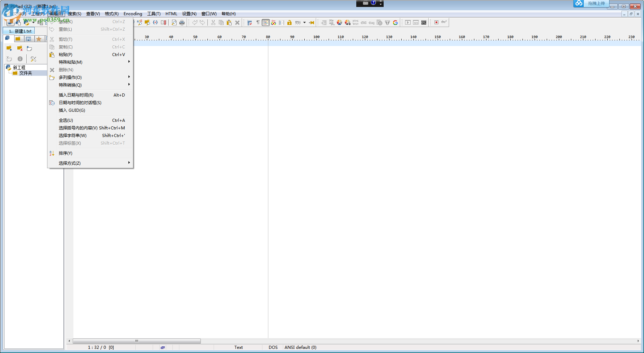Select the 新工程 project tree node
644x353 pixels.
click(19, 67)
